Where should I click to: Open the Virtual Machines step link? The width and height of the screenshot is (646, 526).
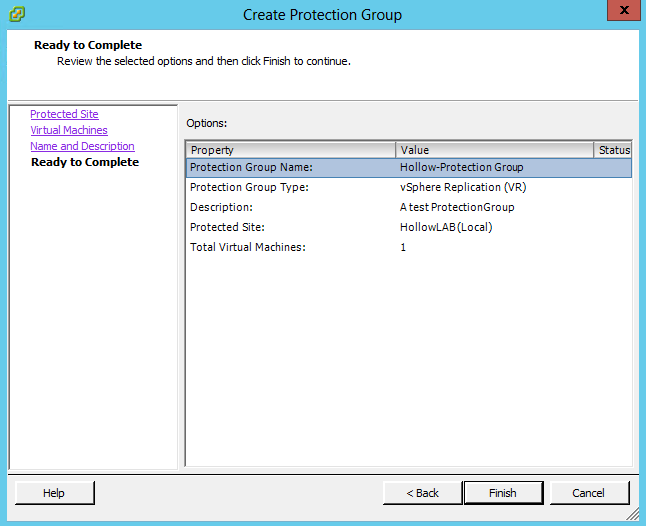(69, 130)
